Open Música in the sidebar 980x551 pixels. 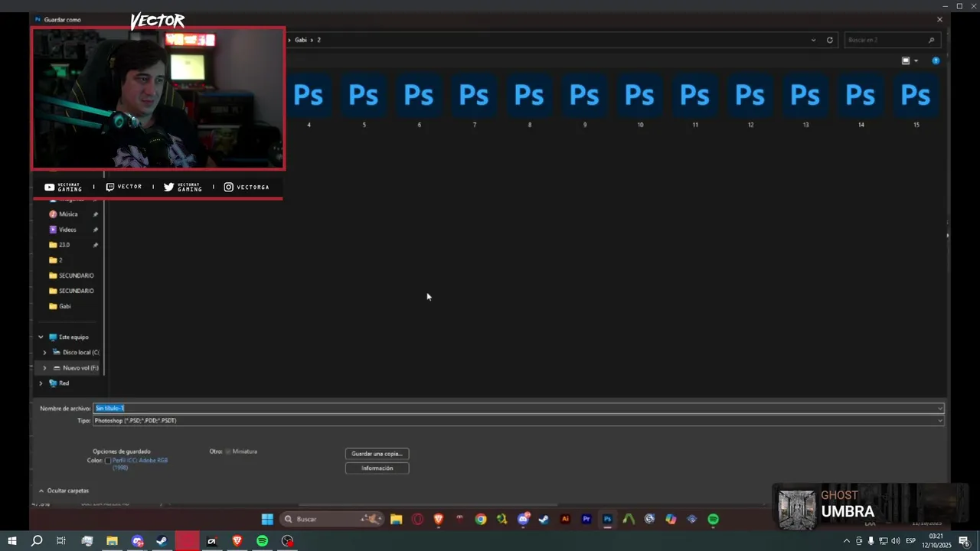click(68, 214)
